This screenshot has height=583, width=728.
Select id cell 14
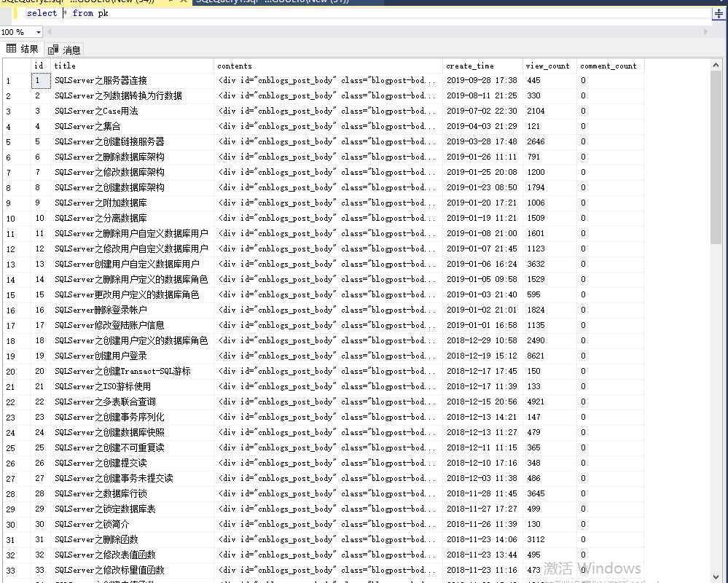pyautogui.click(x=41, y=279)
